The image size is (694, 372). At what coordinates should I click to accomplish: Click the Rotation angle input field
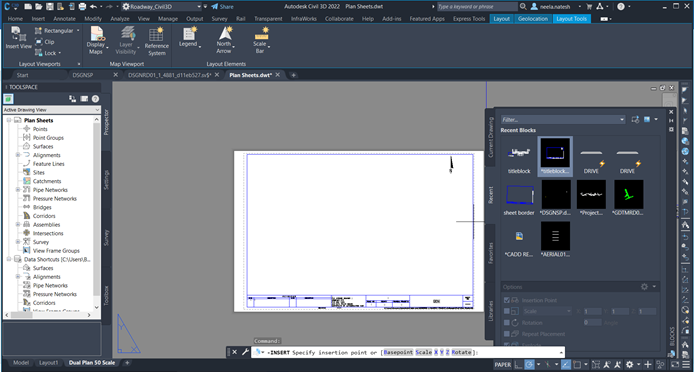(x=592, y=322)
